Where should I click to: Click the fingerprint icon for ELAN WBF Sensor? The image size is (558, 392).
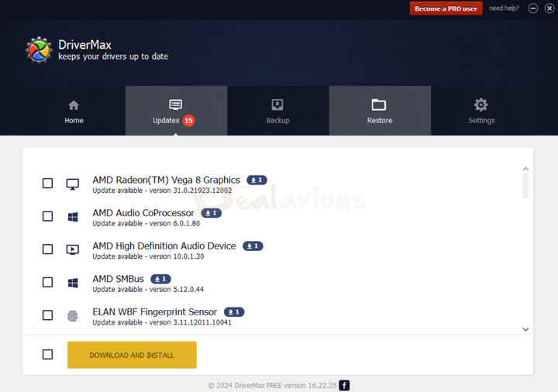click(73, 315)
